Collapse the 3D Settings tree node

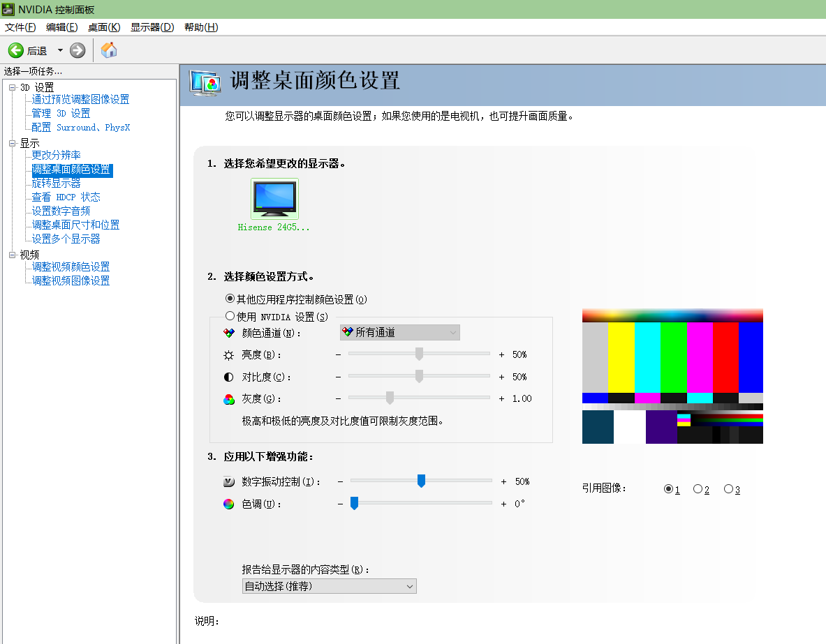pos(12,87)
